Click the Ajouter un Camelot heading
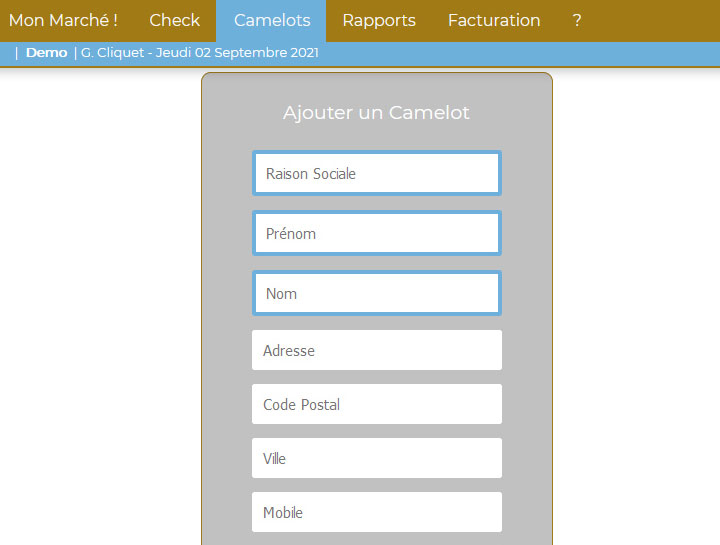This screenshot has height=545, width=720. click(376, 112)
